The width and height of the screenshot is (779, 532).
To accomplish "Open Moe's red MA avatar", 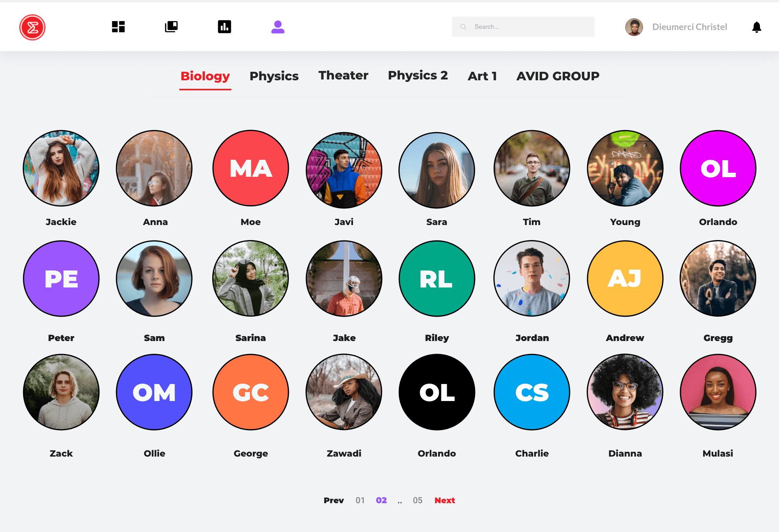I will tap(251, 168).
